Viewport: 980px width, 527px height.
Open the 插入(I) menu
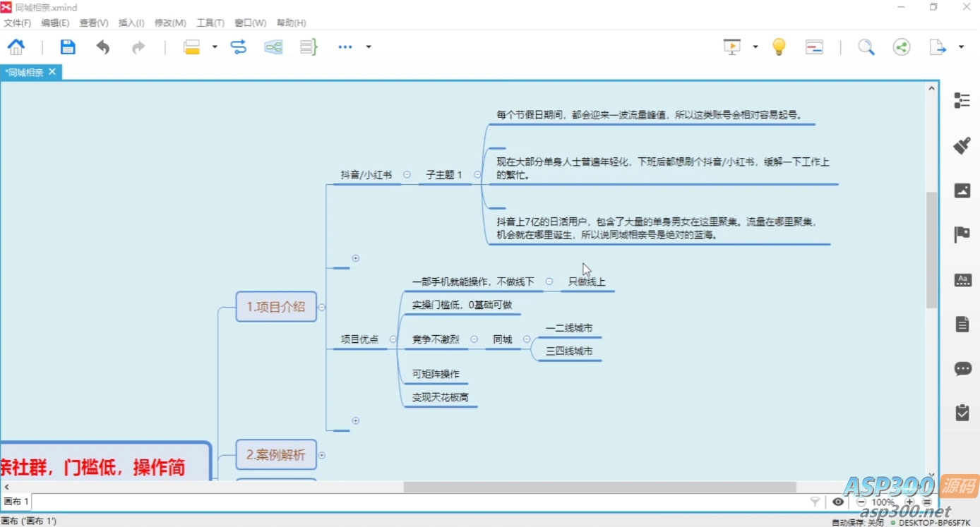click(x=131, y=23)
